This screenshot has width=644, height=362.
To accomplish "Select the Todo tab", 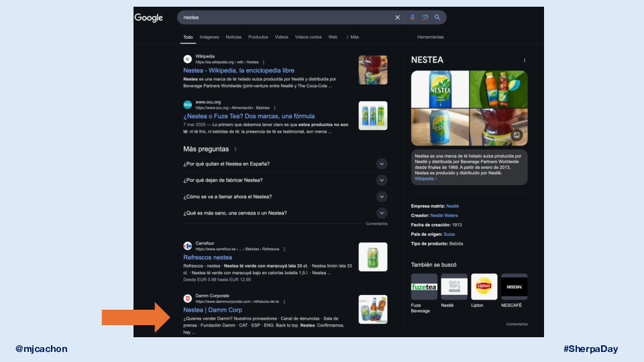I will [188, 37].
